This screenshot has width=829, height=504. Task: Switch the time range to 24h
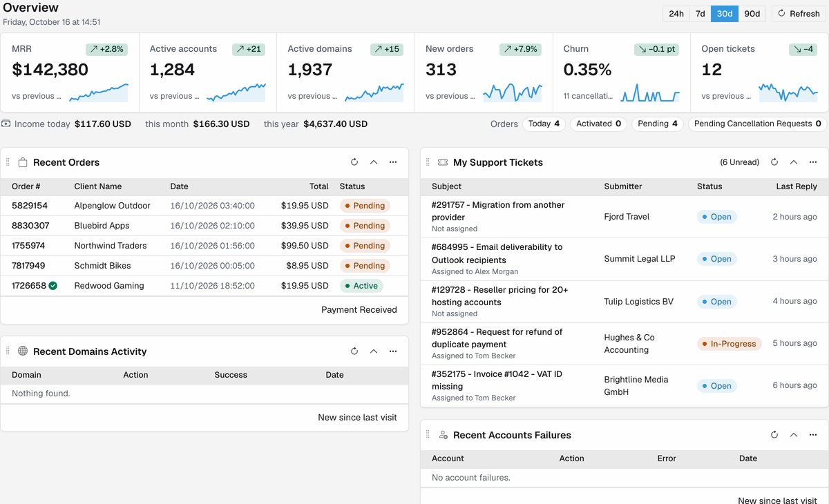(676, 14)
